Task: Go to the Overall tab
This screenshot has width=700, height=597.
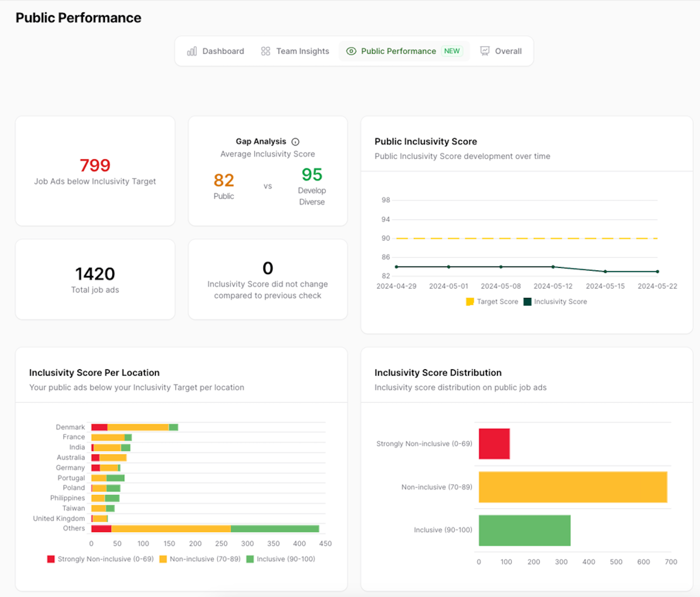Action: pos(508,51)
